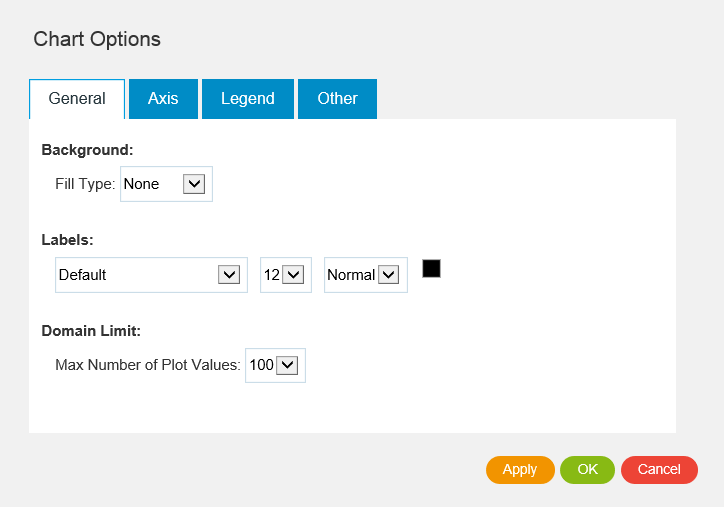The image size is (724, 507).
Task: Open the Axis tab
Action: 163,98
